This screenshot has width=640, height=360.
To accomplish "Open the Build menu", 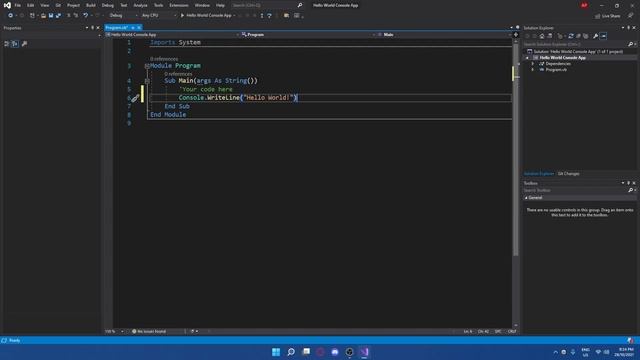I will click(91, 5).
